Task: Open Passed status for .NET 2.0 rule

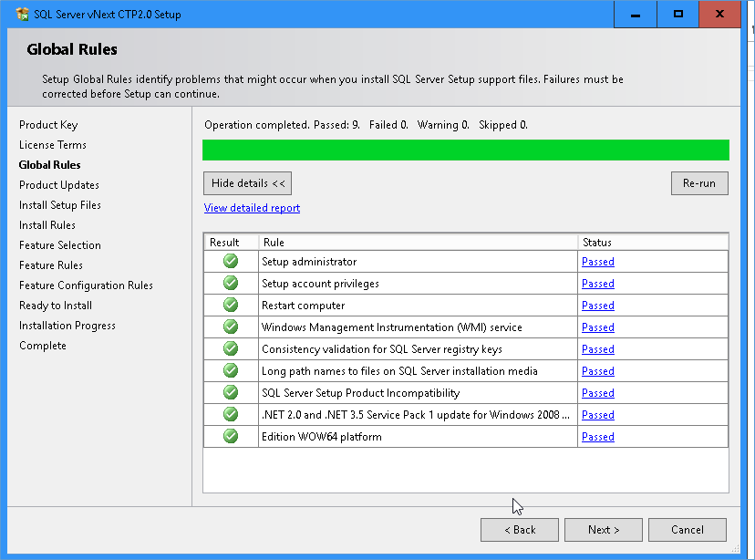Action: click(x=598, y=415)
